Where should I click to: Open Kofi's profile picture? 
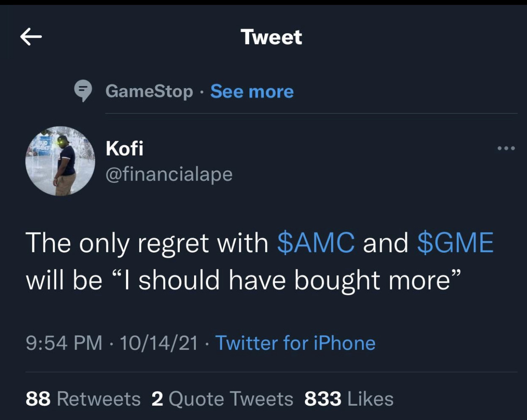60,161
